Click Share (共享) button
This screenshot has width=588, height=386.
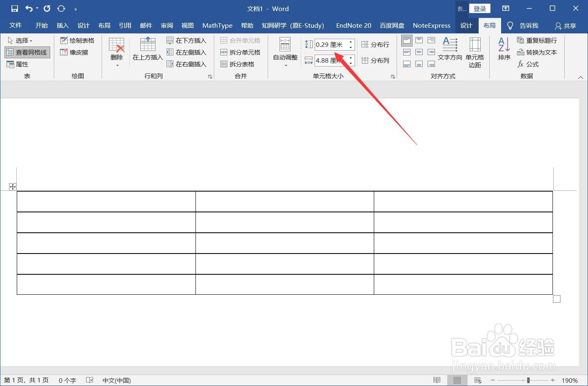566,26
